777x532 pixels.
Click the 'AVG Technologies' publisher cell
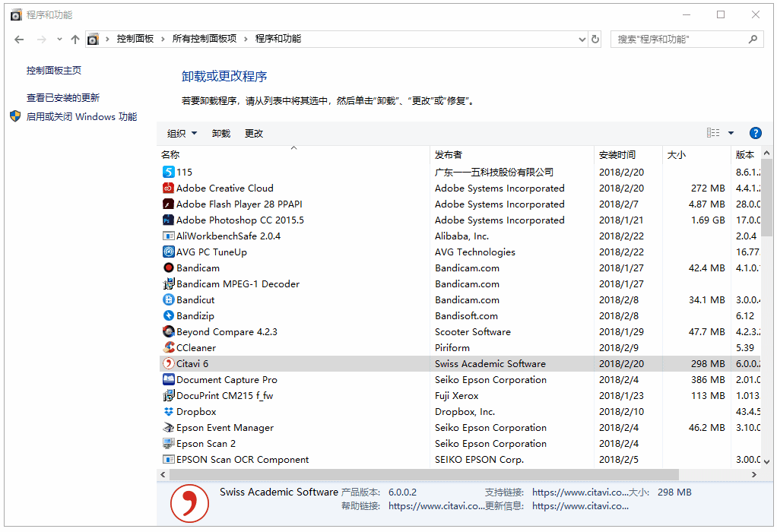click(x=474, y=252)
